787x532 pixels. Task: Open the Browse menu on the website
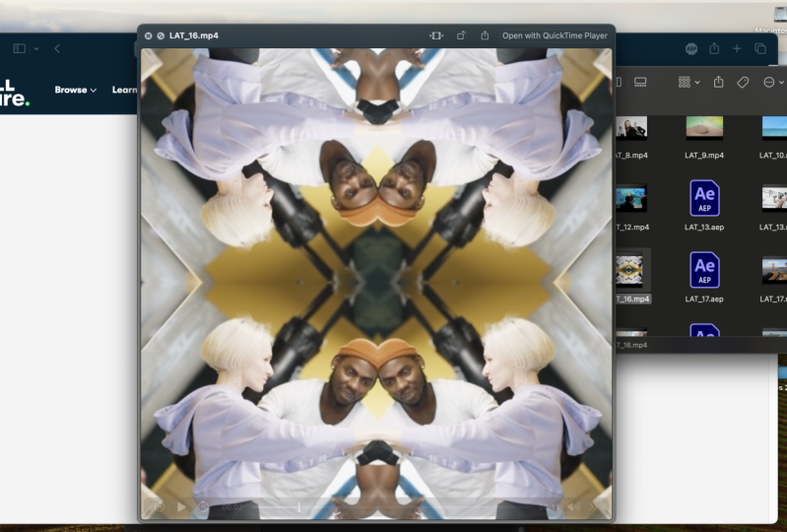75,90
